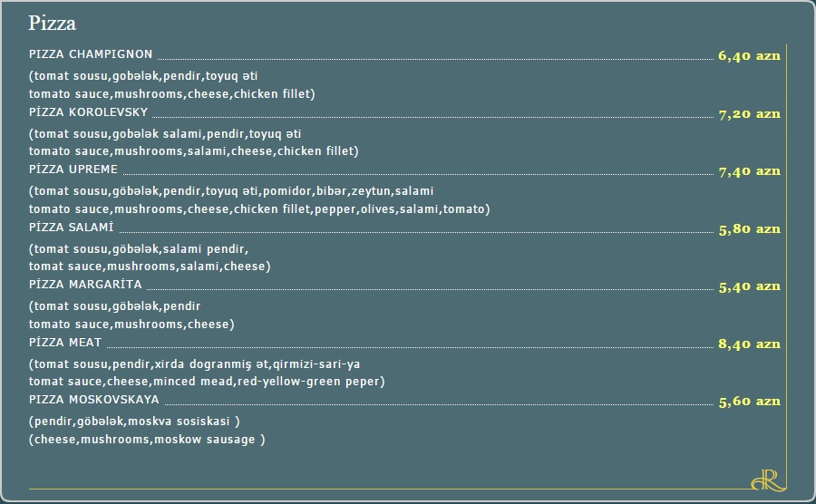Select the PIZZA MOSKOVSKAYA item name
816x504 pixels.
(94, 400)
